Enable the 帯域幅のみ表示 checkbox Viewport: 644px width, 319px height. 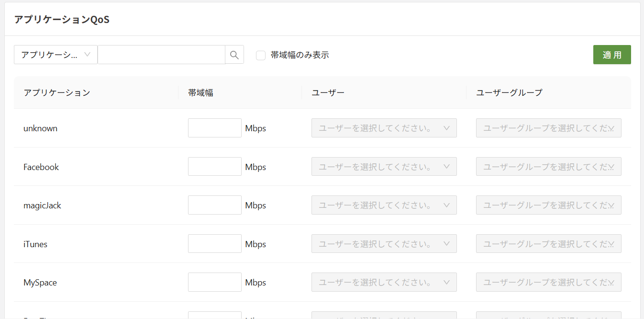(x=261, y=55)
